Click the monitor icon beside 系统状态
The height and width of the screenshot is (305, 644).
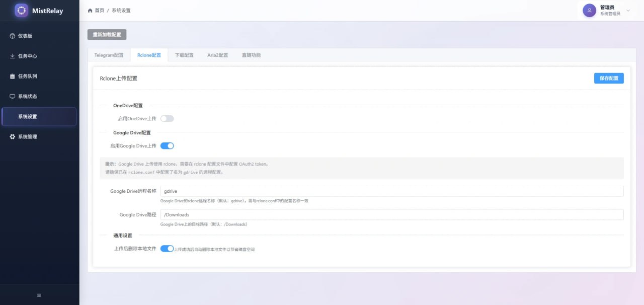pyautogui.click(x=13, y=96)
